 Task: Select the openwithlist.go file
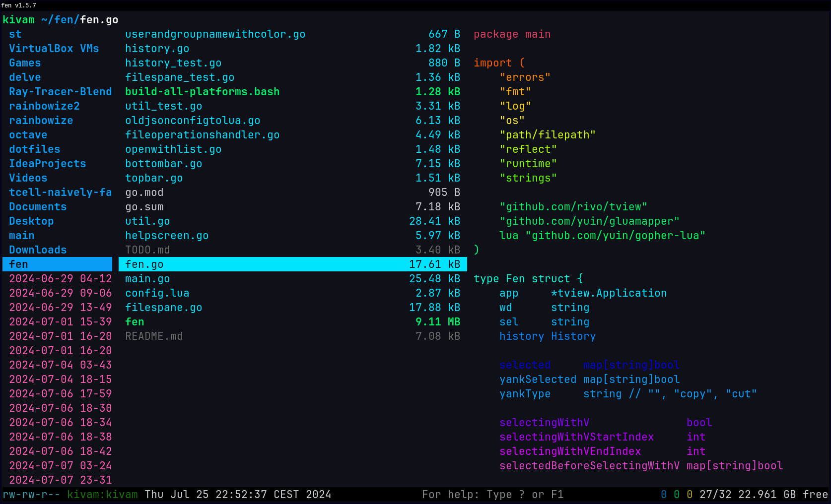click(293, 149)
